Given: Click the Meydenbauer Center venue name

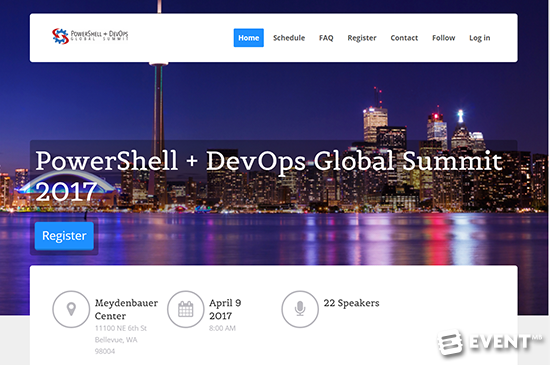Looking at the screenshot, I should click(x=126, y=309).
